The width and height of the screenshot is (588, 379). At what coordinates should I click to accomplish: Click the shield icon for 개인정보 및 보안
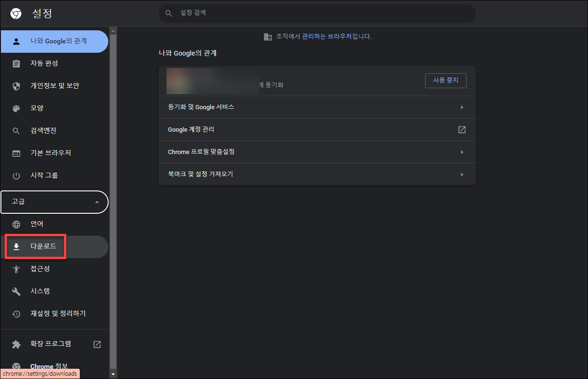[16, 86]
